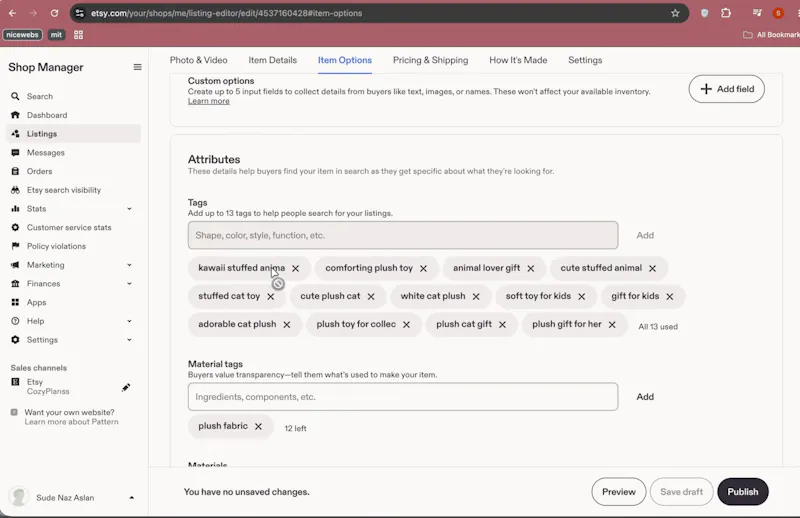Go back in browser history
This screenshot has height=518, width=800.
12,13
